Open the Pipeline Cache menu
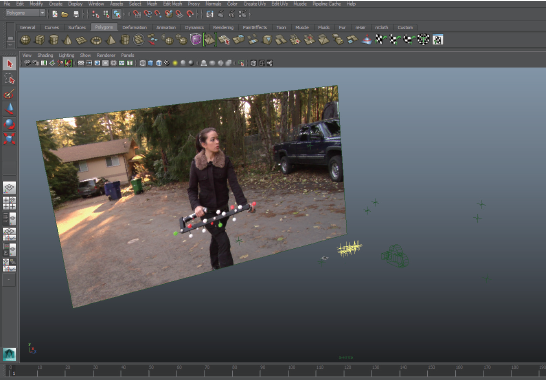The image size is (546, 381). tap(327, 4)
